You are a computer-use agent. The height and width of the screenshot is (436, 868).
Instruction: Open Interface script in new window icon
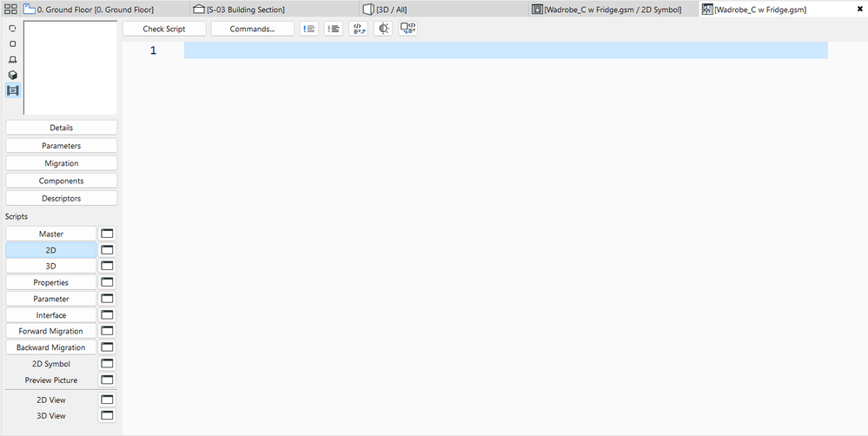click(107, 314)
